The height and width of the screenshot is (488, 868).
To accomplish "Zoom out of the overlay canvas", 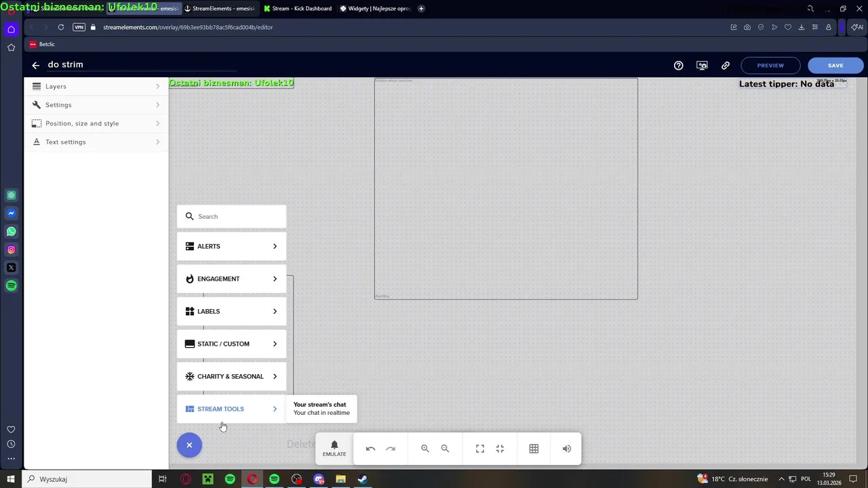I will (445, 449).
